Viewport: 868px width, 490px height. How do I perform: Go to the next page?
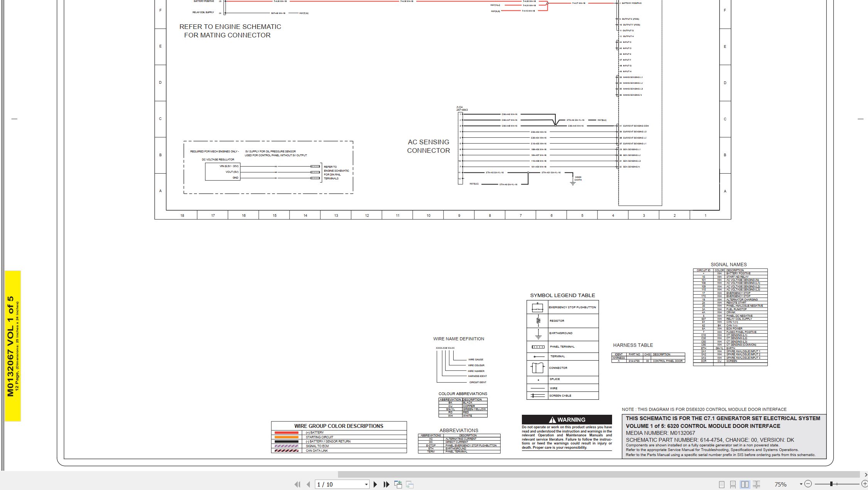375,484
